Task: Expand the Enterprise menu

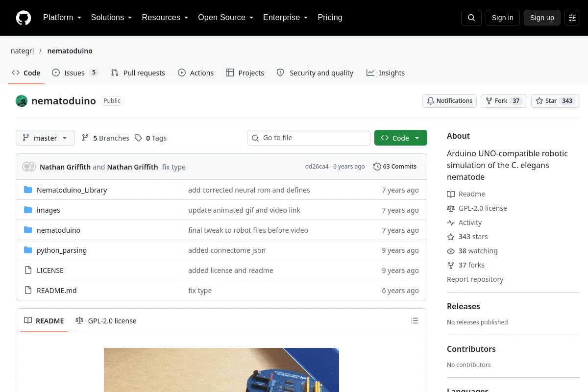Action: tap(286, 18)
